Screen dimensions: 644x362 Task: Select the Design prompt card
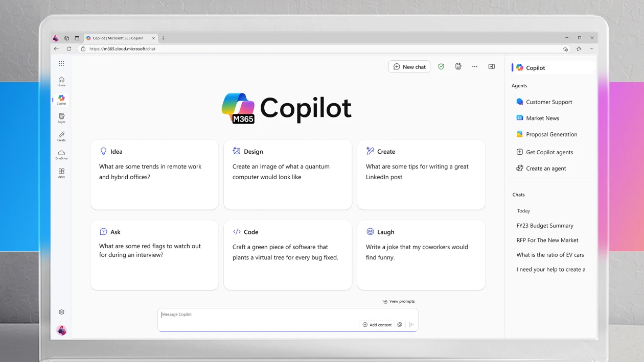point(287,175)
